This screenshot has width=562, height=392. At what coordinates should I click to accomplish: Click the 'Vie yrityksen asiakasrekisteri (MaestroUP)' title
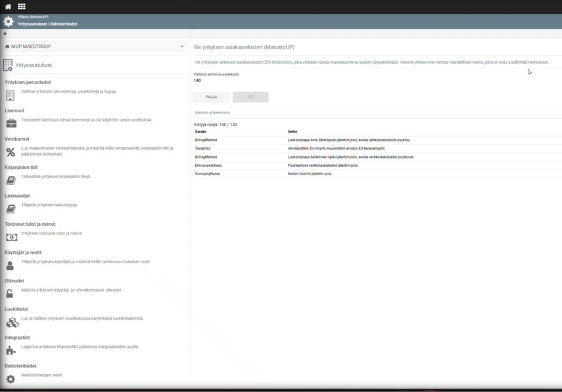244,47
